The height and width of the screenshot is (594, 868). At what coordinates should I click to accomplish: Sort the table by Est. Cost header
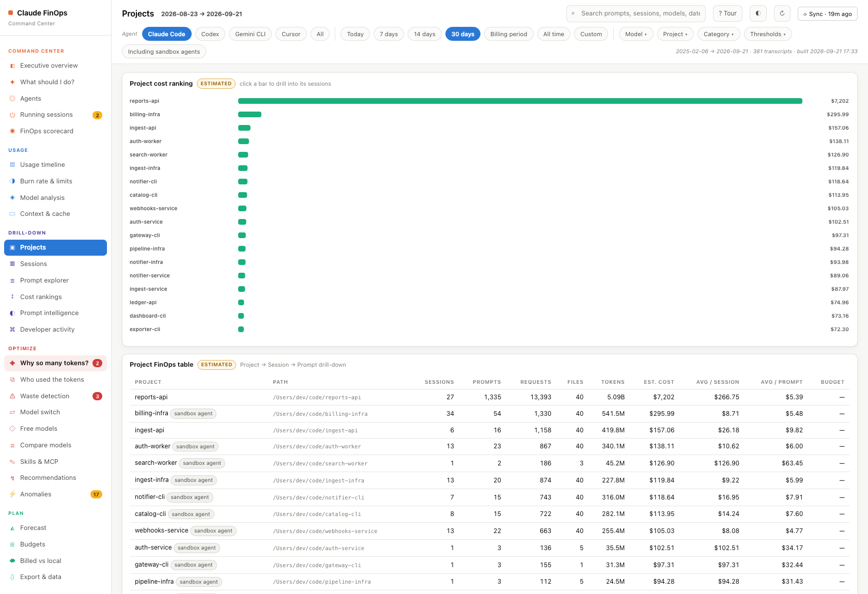(659, 382)
